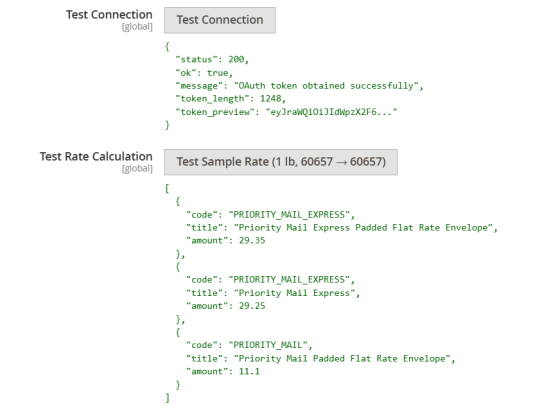The image size is (560, 409).
Task: Click the Test Connection button
Action: point(220,20)
